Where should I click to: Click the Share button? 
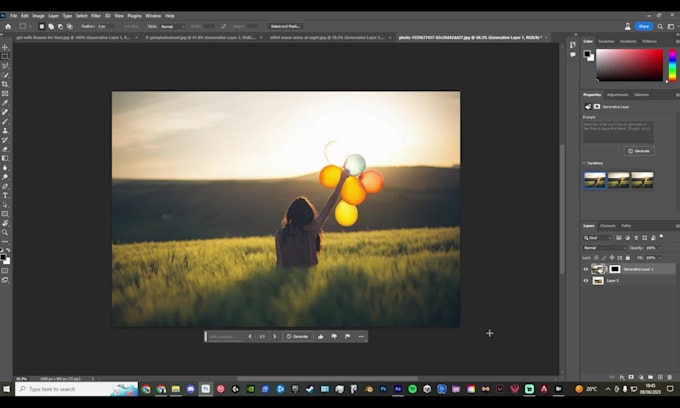[x=644, y=26]
